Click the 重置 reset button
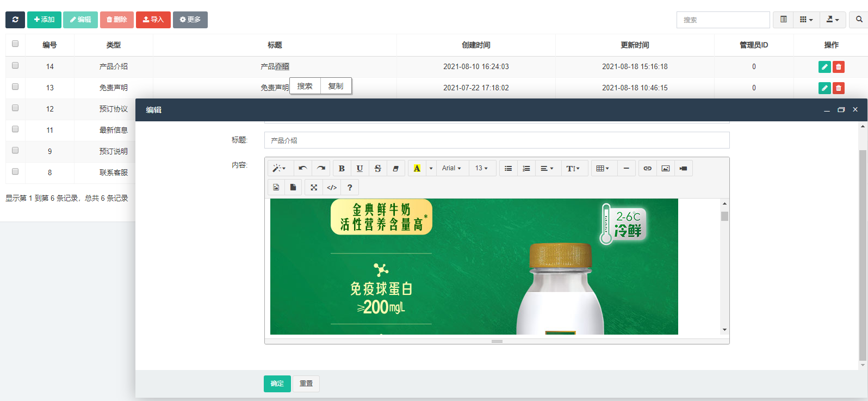The width and height of the screenshot is (868, 401). tap(306, 384)
